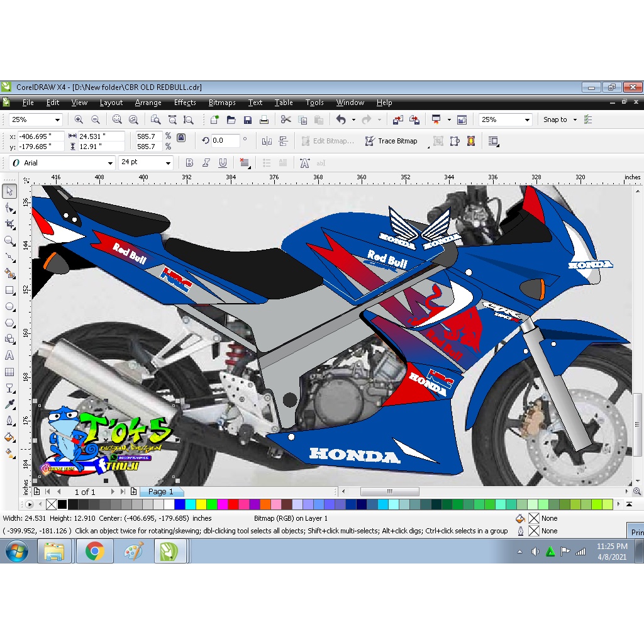
Task: Toggle Italic formatting
Action: click(206, 163)
